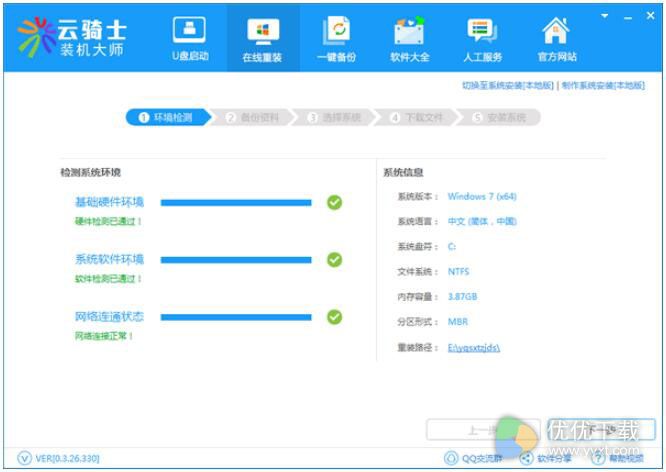Click the 中文 (简体, 中国) language value
The width and height of the screenshot is (666, 472).
(482, 221)
